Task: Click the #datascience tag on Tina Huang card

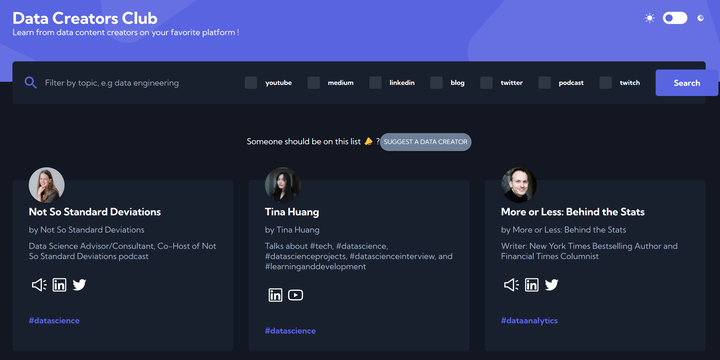Action: click(290, 331)
